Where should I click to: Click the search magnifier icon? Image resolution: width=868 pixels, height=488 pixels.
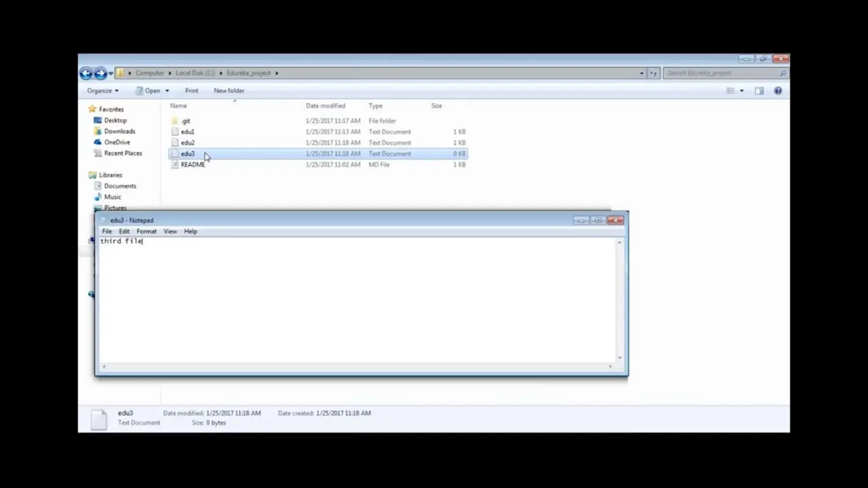pyautogui.click(x=782, y=73)
